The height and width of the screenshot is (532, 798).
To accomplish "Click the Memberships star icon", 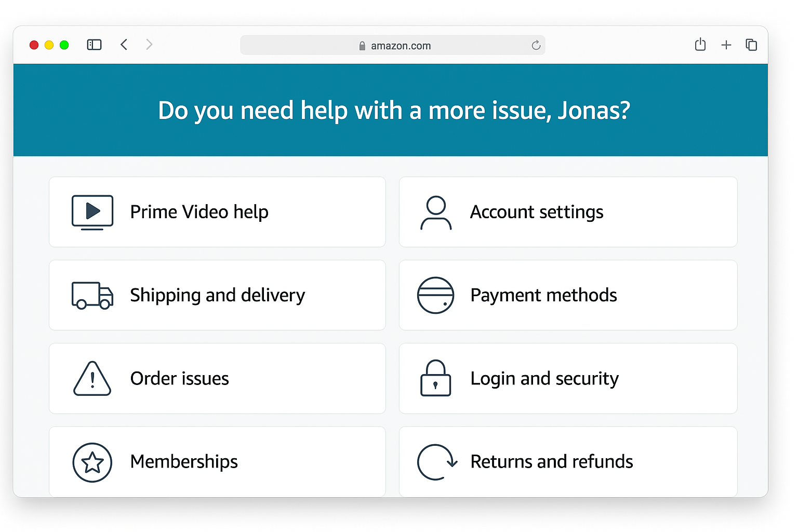I will (x=92, y=462).
